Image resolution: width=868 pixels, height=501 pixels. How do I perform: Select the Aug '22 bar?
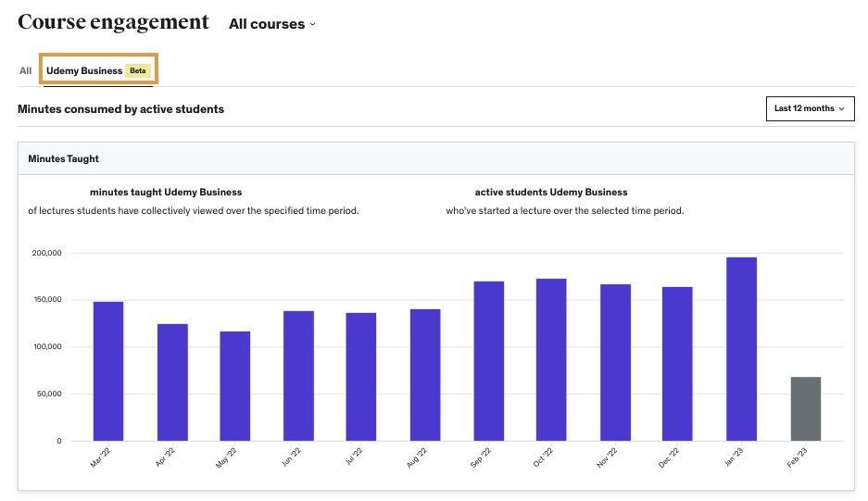pos(425,375)
